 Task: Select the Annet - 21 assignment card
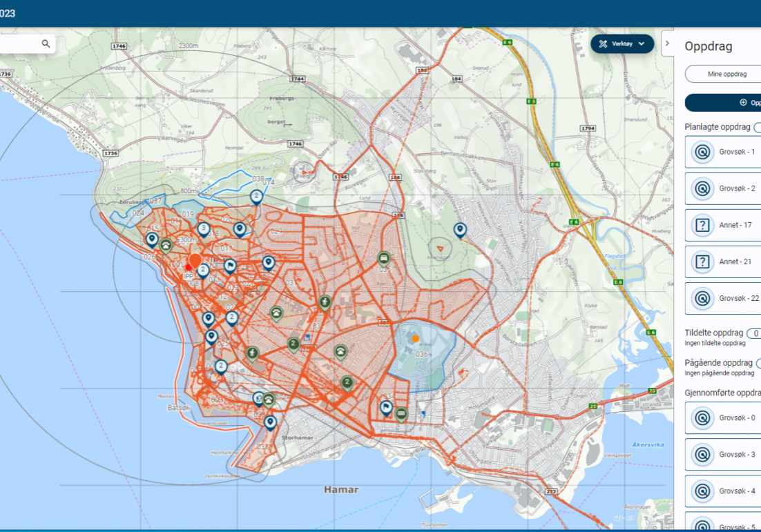(722, 262)
